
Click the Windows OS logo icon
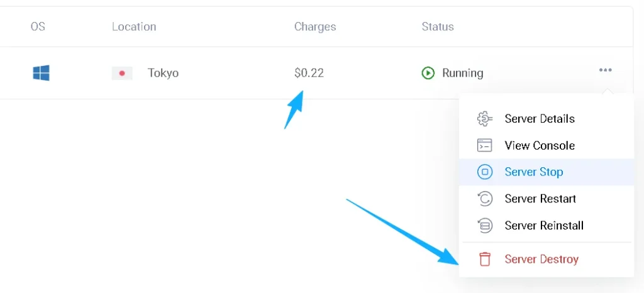41,73
